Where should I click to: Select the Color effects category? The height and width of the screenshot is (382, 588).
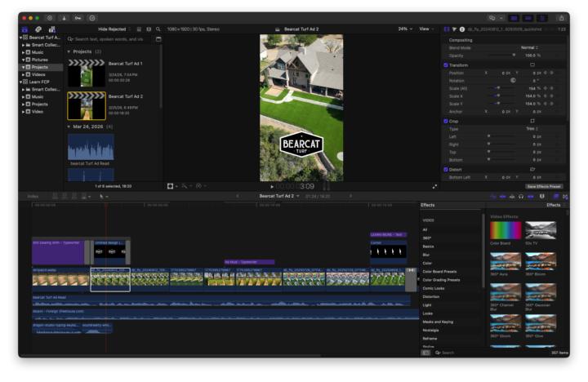point(427,263)
